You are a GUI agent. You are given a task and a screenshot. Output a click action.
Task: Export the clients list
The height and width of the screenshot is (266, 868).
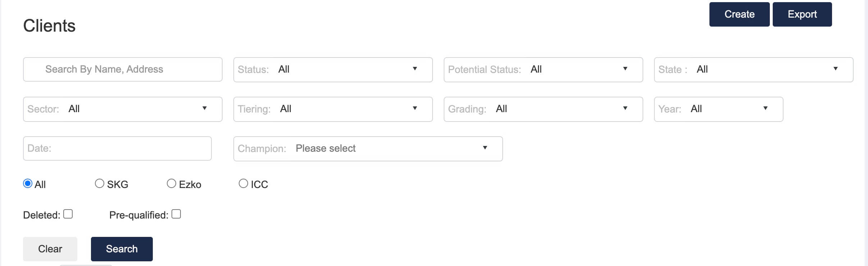(802, 14)
